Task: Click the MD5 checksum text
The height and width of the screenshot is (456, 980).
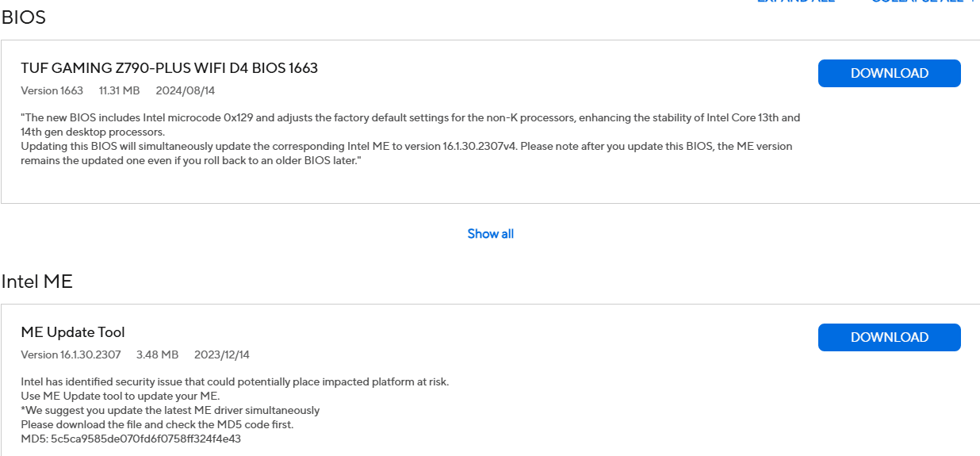Action: [131, 439]
